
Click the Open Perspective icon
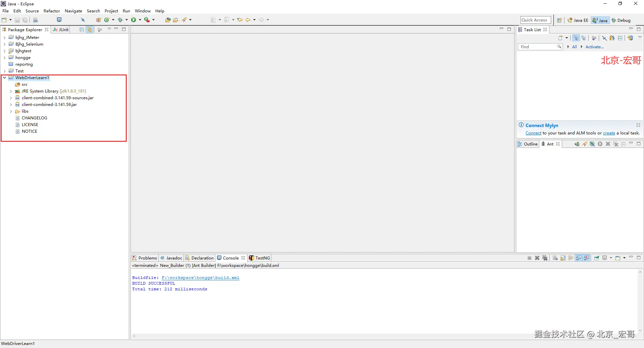559,20
